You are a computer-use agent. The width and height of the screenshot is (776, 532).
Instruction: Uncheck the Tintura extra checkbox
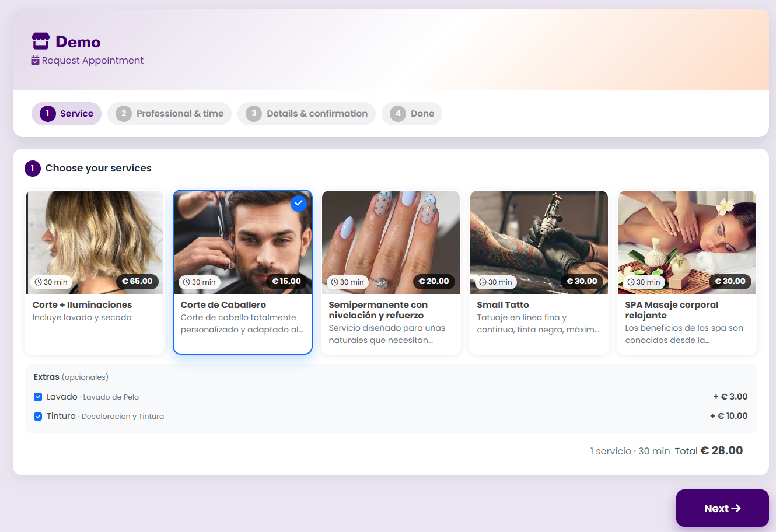(38, 416)
